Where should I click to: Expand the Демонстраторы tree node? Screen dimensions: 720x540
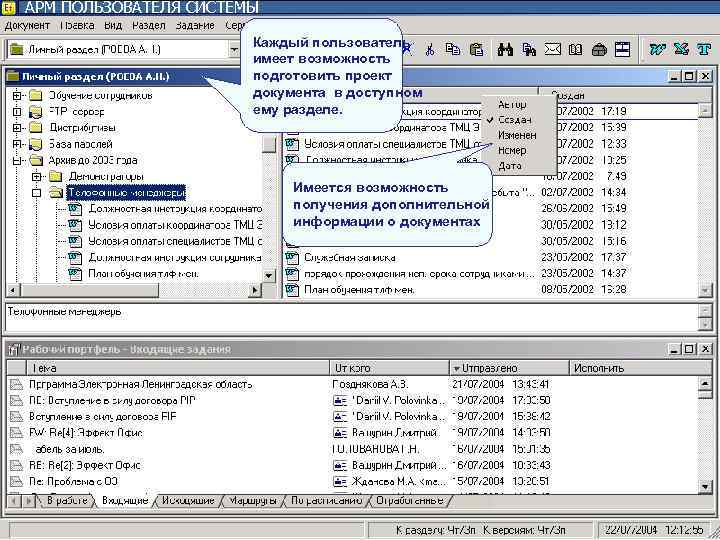pyautogui.click(x=37, y=176)
